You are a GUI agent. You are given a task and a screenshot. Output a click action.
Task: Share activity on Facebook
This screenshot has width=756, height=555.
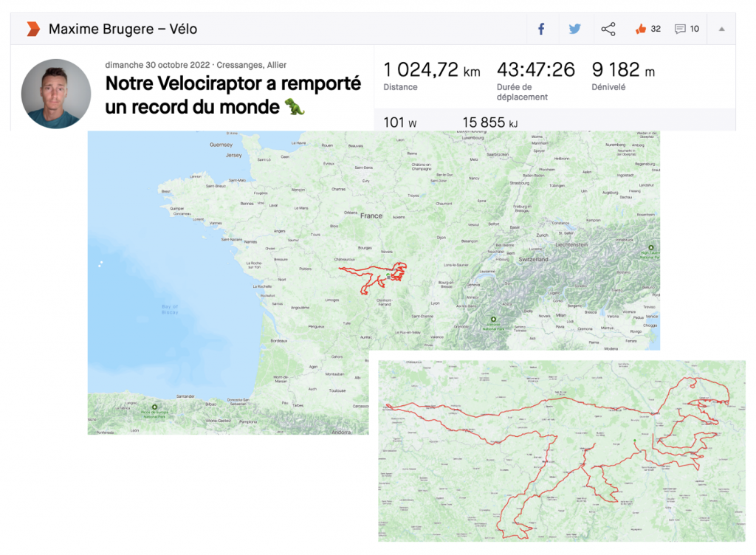pyautogui.click(x=541, y=29)
